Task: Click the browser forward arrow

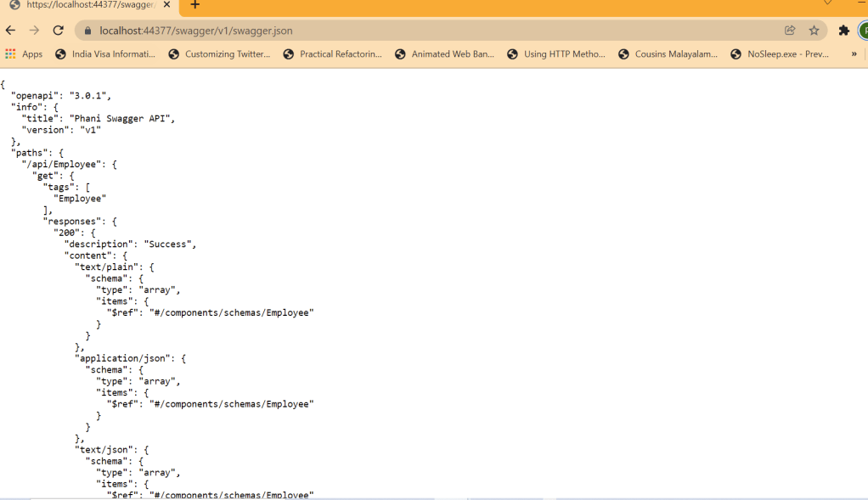Action: tap(35, 31)
